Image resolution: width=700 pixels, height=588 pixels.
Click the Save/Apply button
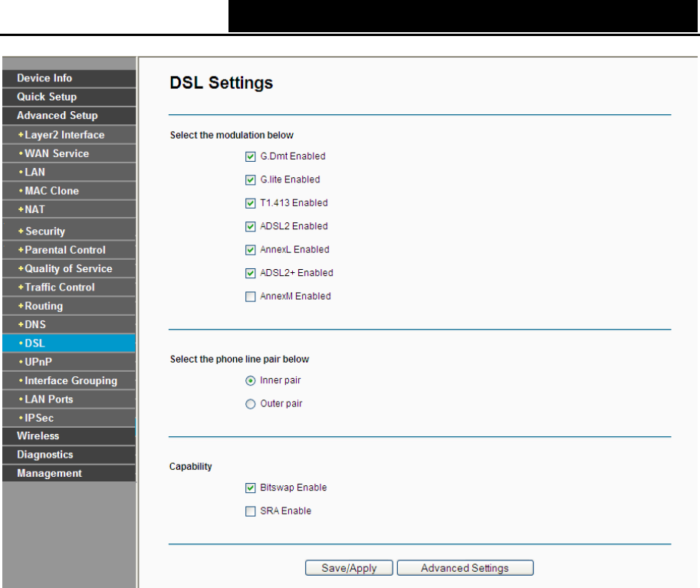[349, 568]
